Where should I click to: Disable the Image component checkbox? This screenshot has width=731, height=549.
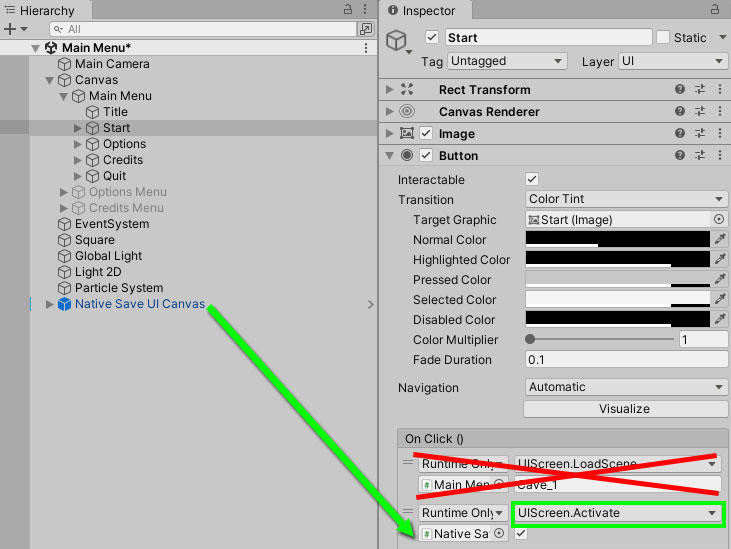[x=426, y=134]
